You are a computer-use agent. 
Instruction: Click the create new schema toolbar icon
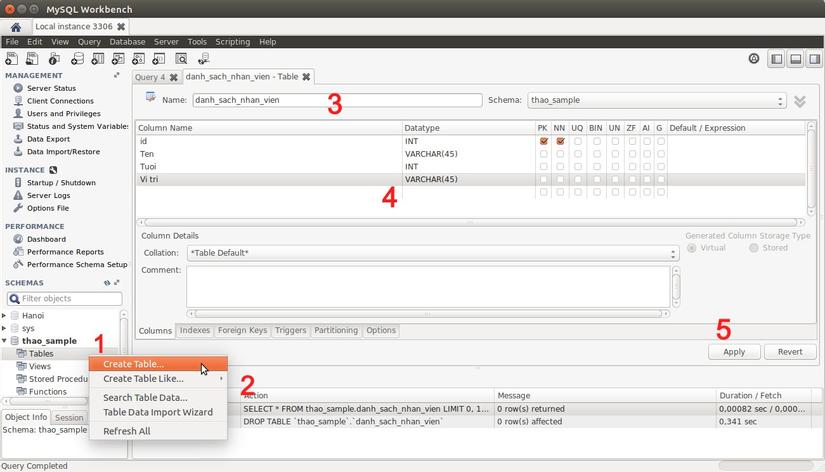click(x=77, y=58)
